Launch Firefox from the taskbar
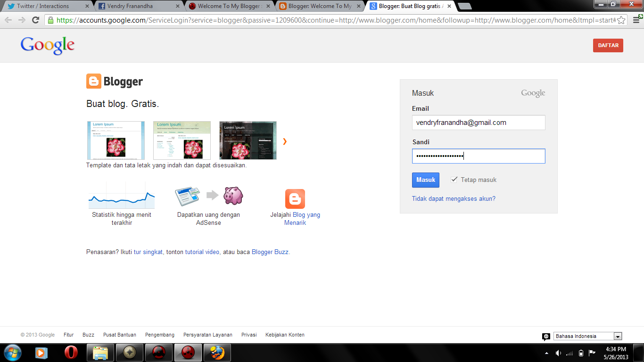This screenshot has width=644, height=362. (217, 352)
